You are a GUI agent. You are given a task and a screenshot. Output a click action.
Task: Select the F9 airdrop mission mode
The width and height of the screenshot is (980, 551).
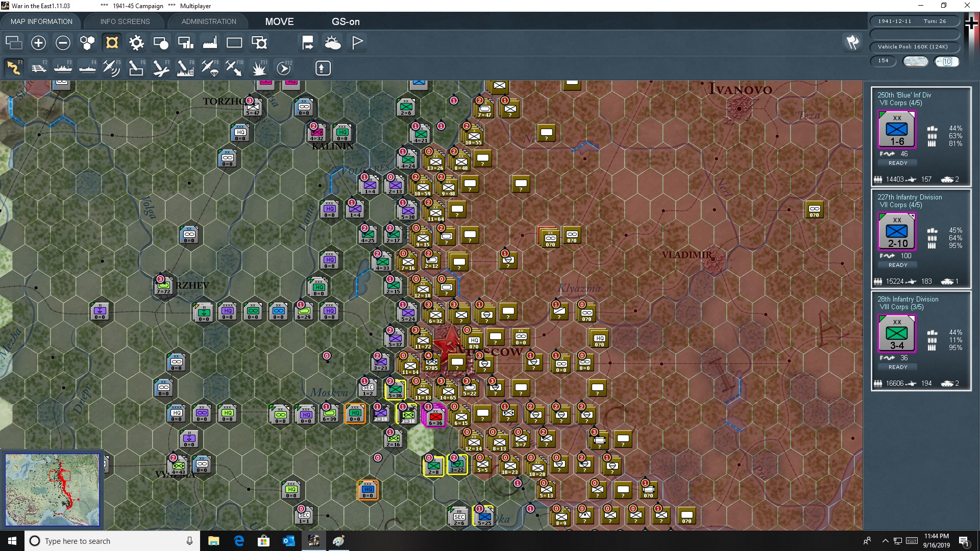[x=209, y=68]
